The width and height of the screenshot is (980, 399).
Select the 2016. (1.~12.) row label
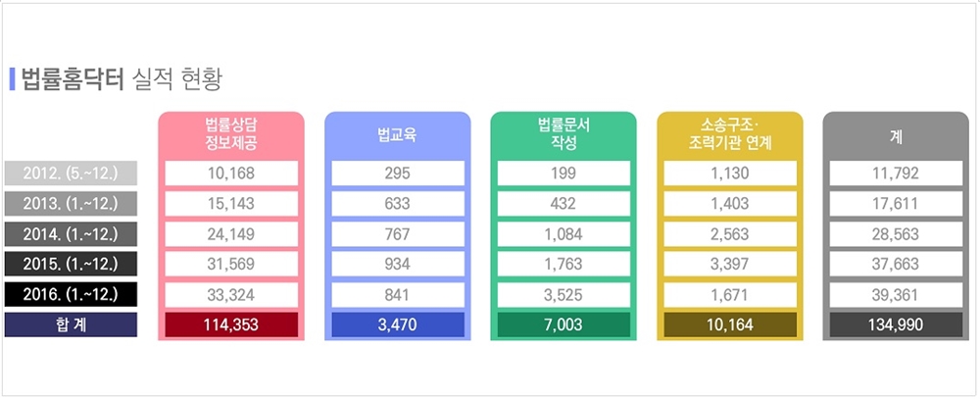pyautogui.click(x=71, y=294)
